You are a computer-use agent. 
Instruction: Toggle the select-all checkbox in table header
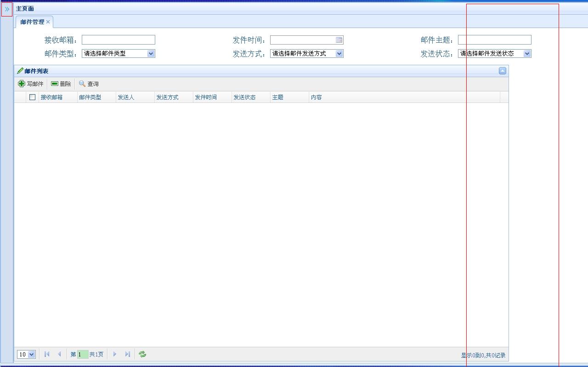pos(32,97)
